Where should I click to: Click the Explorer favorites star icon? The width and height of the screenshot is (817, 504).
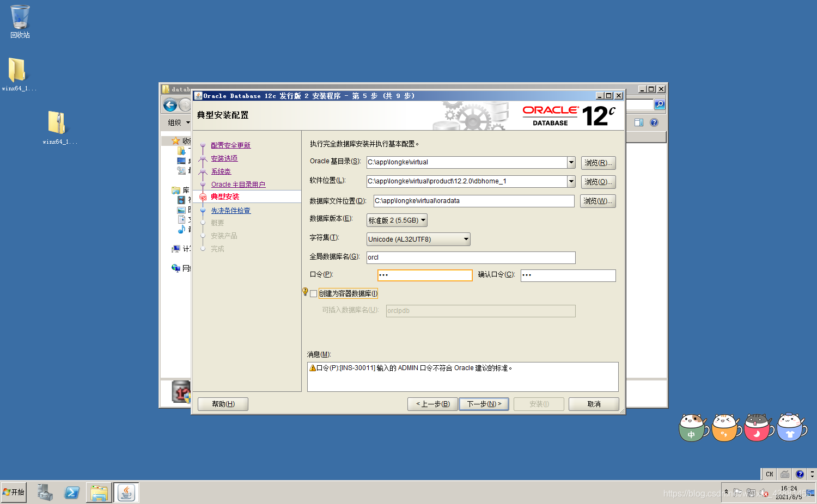click(176, 141)
